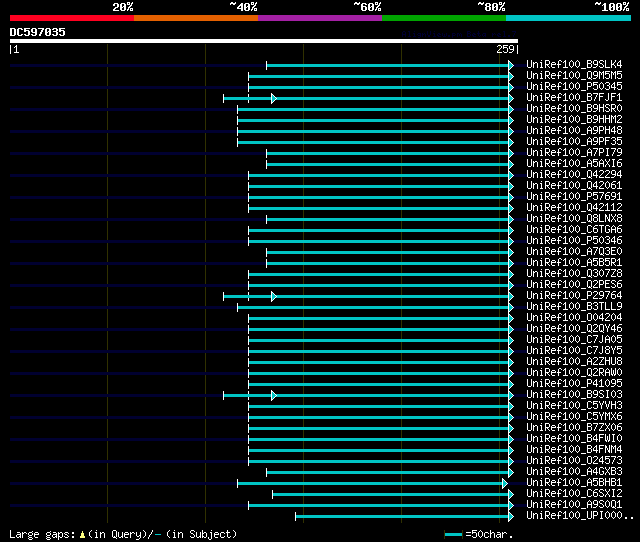The height and width of the screenshot is (542, 640).
Task: Click the yellow query-gap marker in legend
Action: pyautogui.click(x=82, y=534)
